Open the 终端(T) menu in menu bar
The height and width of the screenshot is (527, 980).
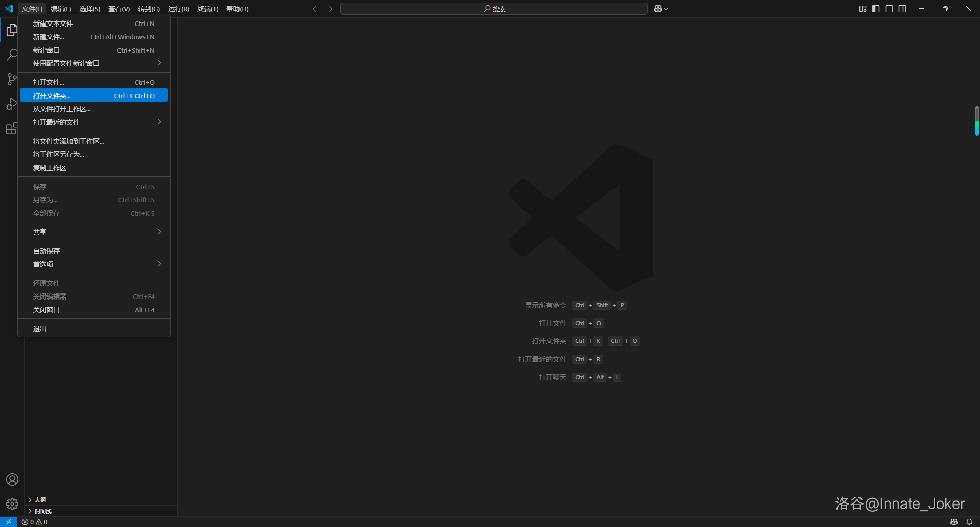(207, 9)
